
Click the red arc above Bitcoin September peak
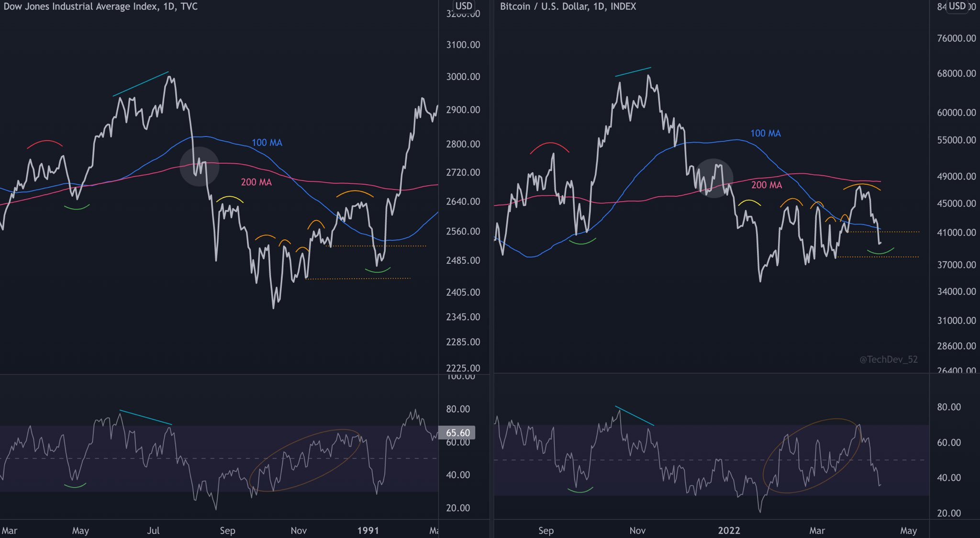pos(550,143)
